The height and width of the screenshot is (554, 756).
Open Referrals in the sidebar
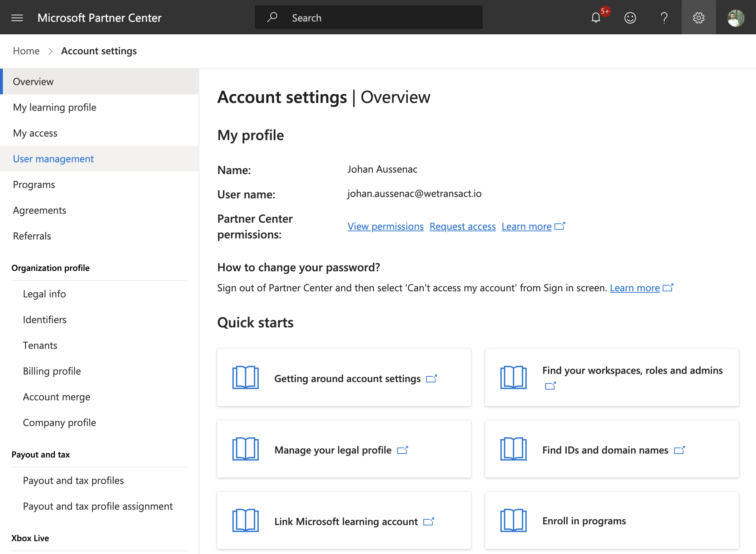click(x=99, y=236)
